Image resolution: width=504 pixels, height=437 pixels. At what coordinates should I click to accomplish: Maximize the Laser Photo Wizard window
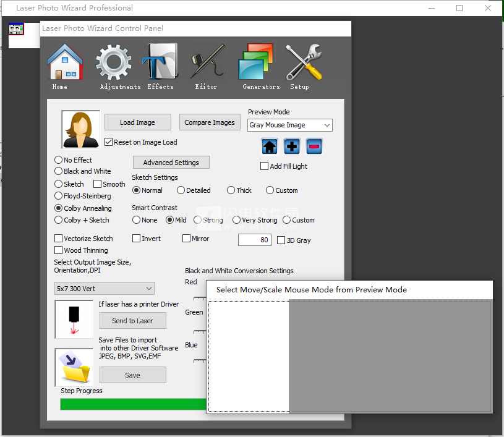[459, 8]
